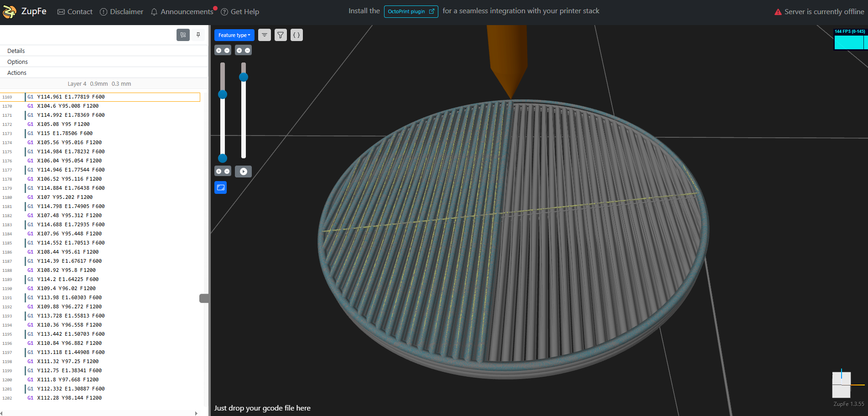
Task: Click the view orientation cube gizmo
Action: 842,385
